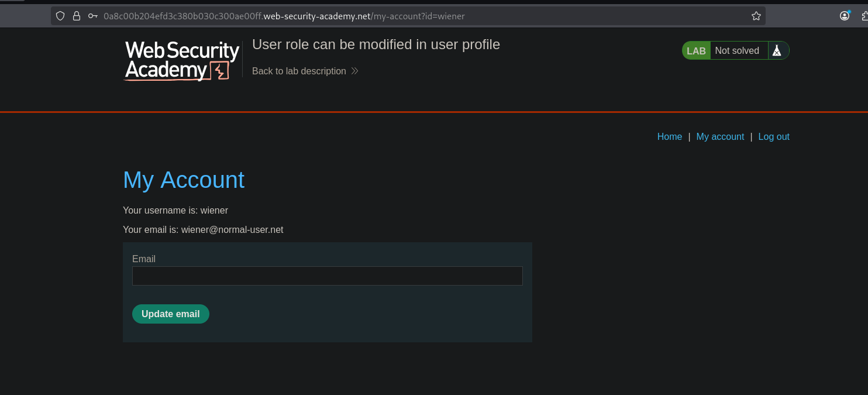This screenshot has height=395, width=868.
Task: Open site security padlock info
Action: (x=77, y=16)
